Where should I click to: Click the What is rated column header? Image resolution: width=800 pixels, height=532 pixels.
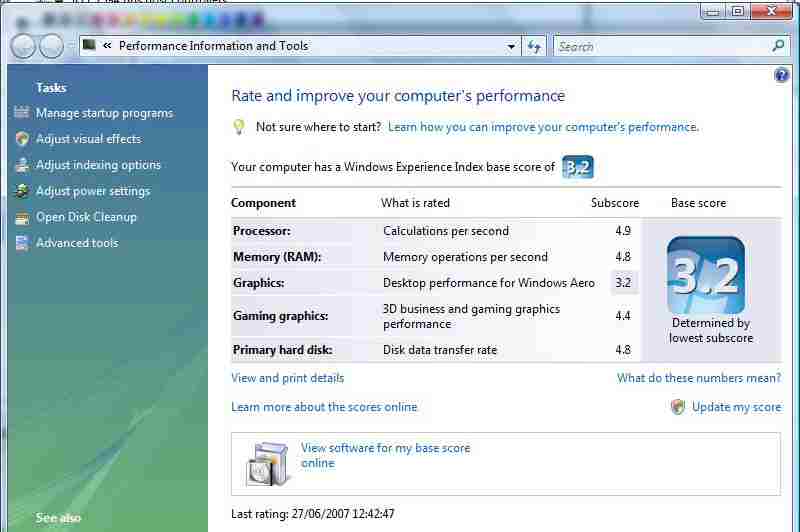pyautogui.click(x=415, y=203)
